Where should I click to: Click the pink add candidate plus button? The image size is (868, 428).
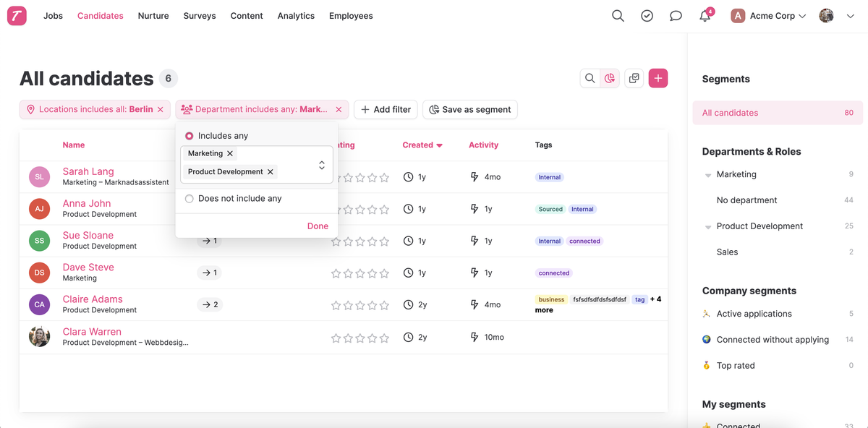tap(658, 78)
